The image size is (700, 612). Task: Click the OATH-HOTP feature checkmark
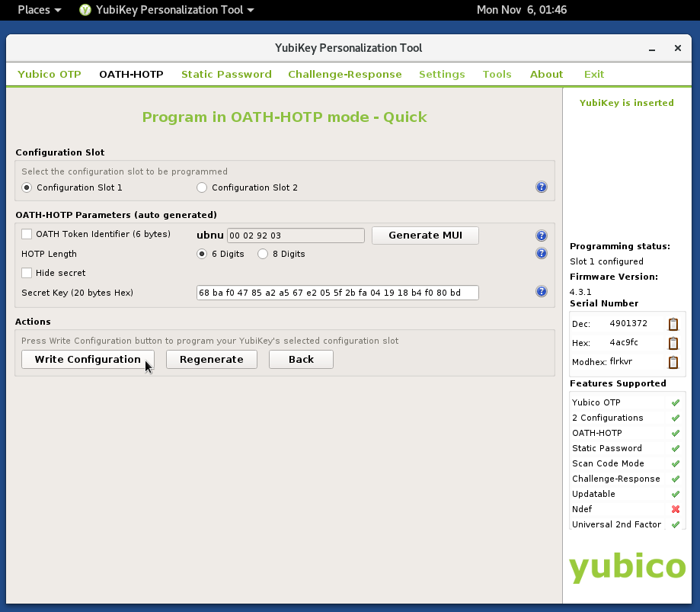tap(676, 434)
